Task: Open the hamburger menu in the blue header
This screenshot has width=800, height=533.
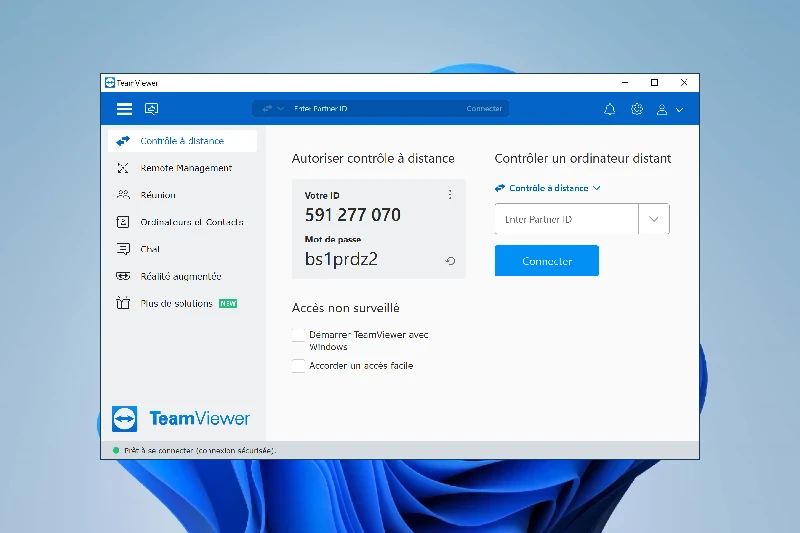Action: tap(124, 109)
